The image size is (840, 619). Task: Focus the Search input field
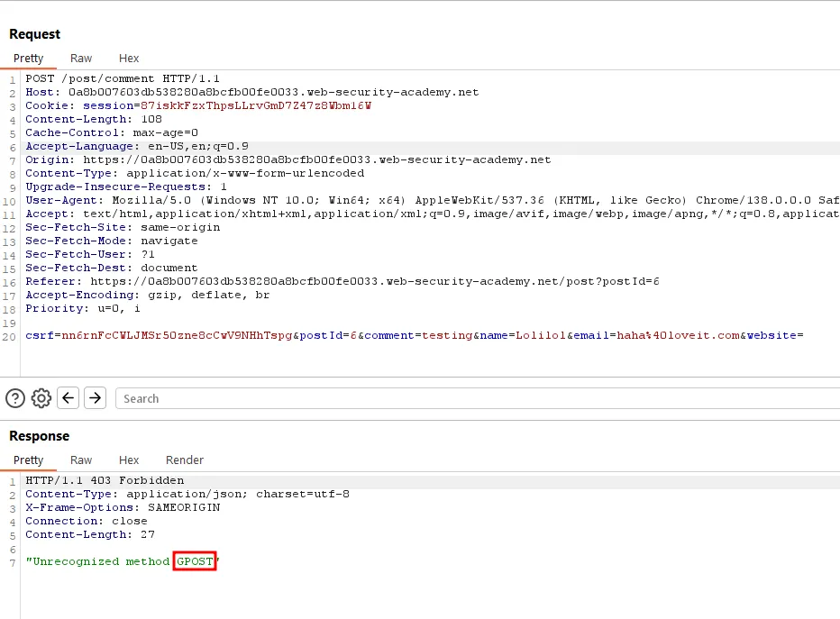[x=478, y=398]
